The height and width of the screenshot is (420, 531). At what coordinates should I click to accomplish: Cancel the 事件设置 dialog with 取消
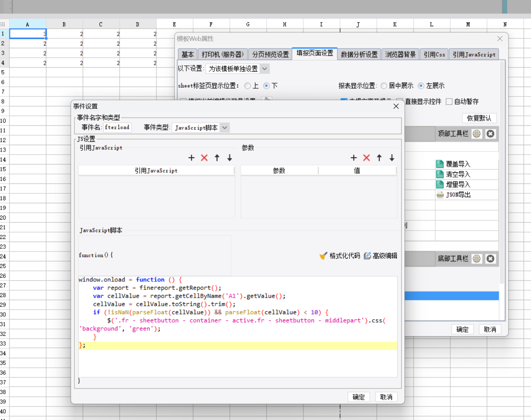pyautogui.click(x=386, y=397)
